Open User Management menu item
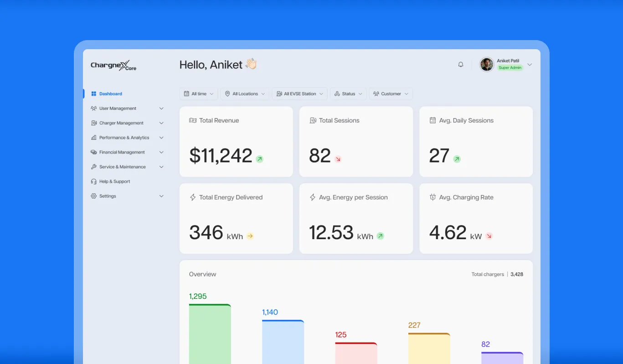Screen dimensions: 623x364 118,108
